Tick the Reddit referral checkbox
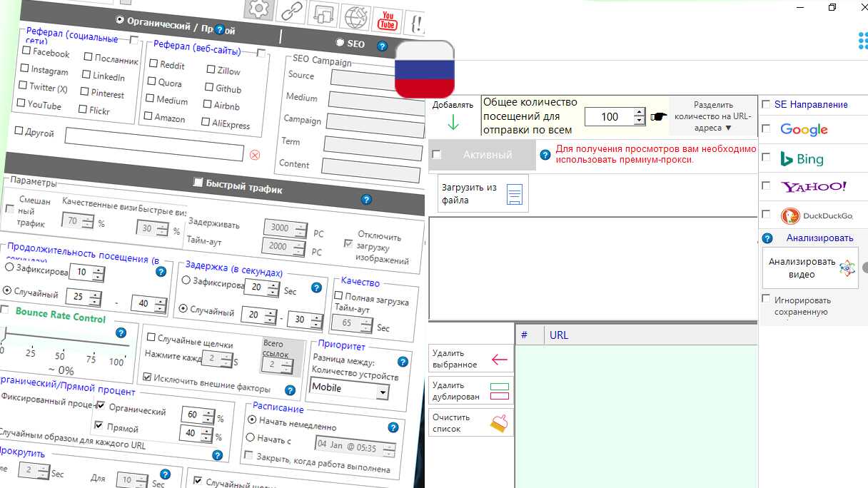 coord(153,63)
